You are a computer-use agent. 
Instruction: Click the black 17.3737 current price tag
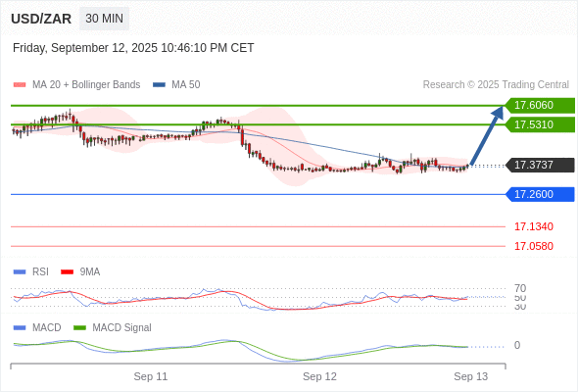click(x=540, y=165)
